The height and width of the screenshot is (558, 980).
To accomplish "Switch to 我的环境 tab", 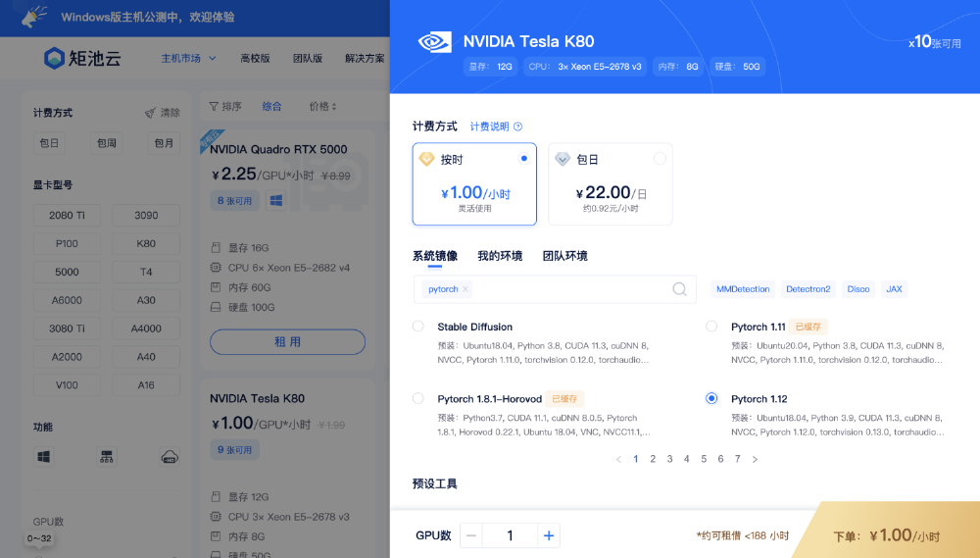I will coord(500,256).
